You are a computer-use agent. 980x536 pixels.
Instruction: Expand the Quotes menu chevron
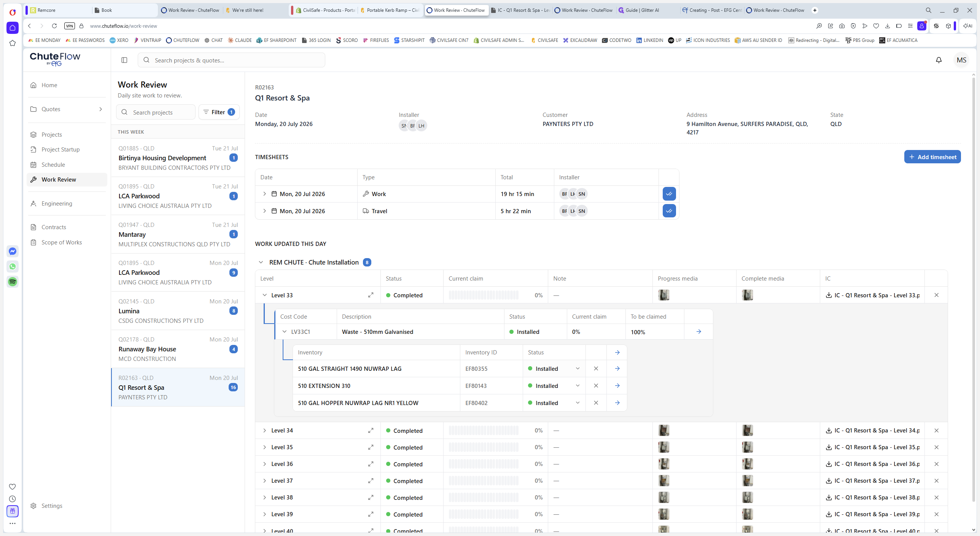(100, 109)
